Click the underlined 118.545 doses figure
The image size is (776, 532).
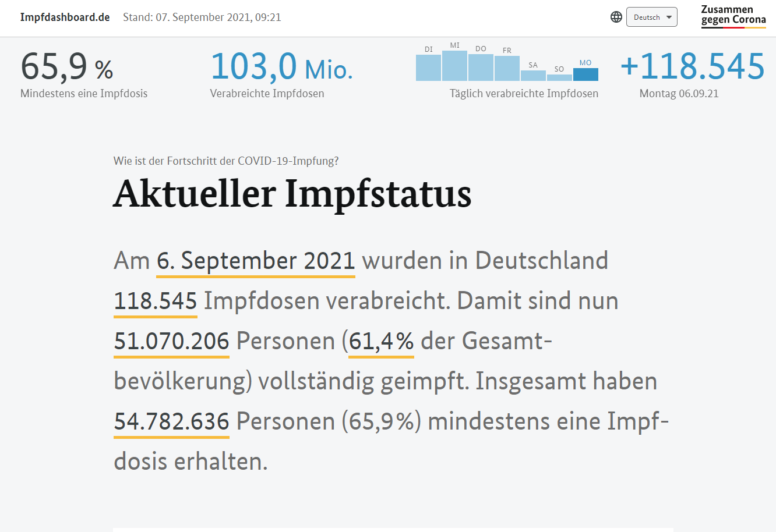pos(156,301)
